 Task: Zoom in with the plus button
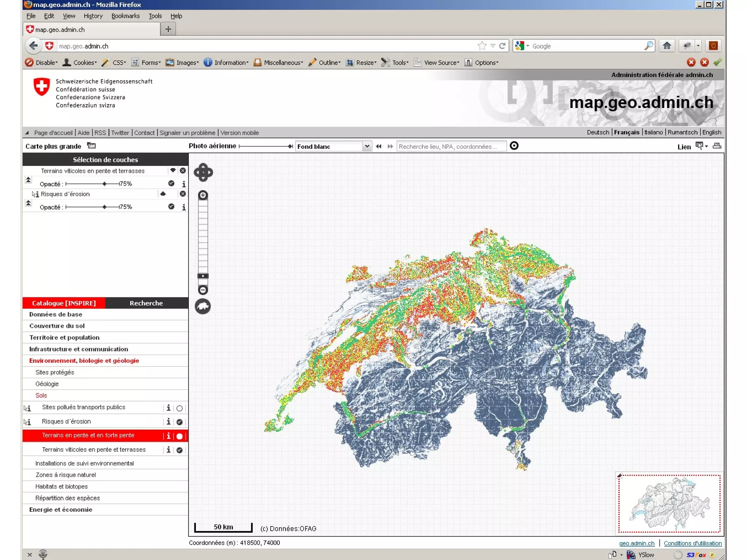[x=203, y=195]
